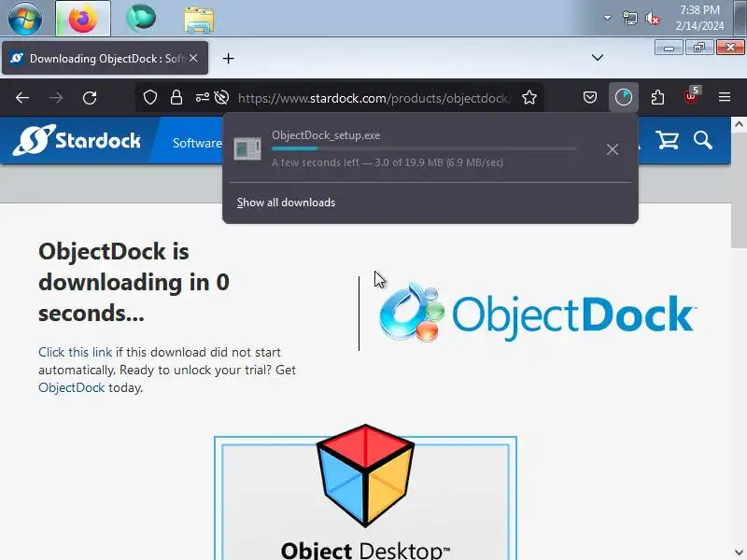Click the setup file icon in downloads
Screen dimensions: 747x560
pyautogui.click(x=247, y=148)
